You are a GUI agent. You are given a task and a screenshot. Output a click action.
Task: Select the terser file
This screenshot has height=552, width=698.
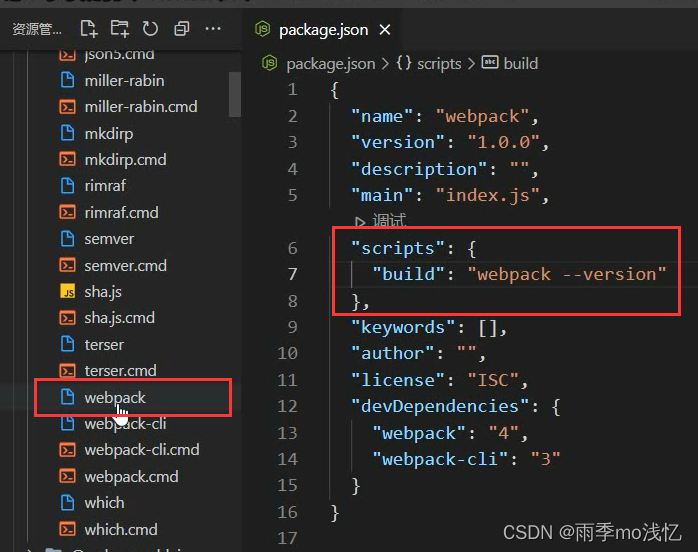point(104,345)
